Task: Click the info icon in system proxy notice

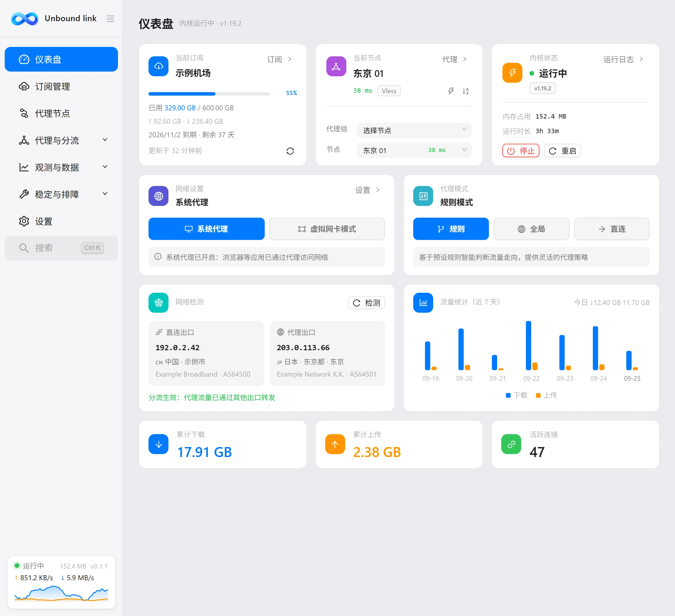Action: [x=158, y=257]
